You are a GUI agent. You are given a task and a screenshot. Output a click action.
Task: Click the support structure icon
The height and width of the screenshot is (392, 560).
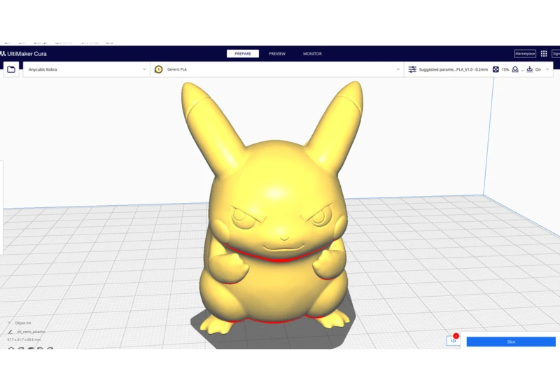515,69
